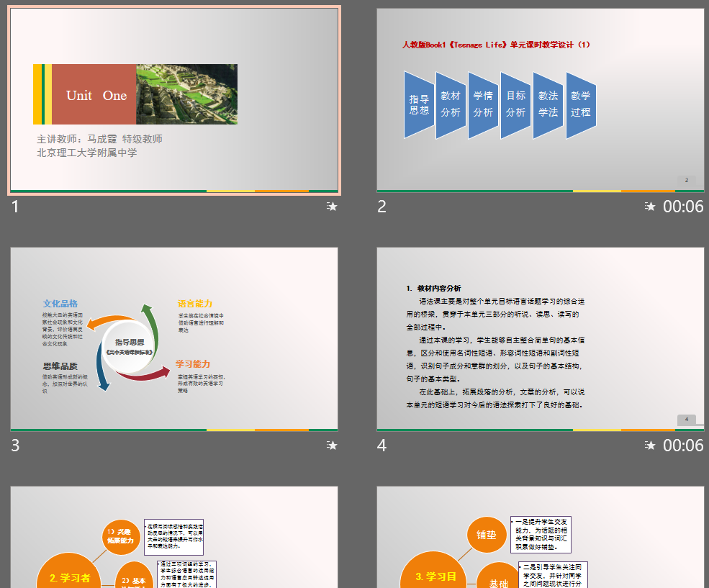Viewport: 709px width, 588px height.
Task: Select slide 4 titled 教材内容分析
Action: click(540, 339)
